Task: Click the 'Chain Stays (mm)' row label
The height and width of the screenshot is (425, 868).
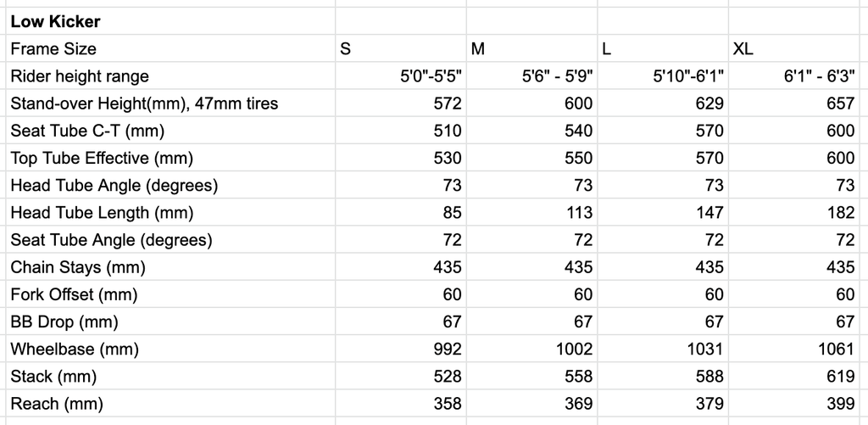Action: pos(78,267)
